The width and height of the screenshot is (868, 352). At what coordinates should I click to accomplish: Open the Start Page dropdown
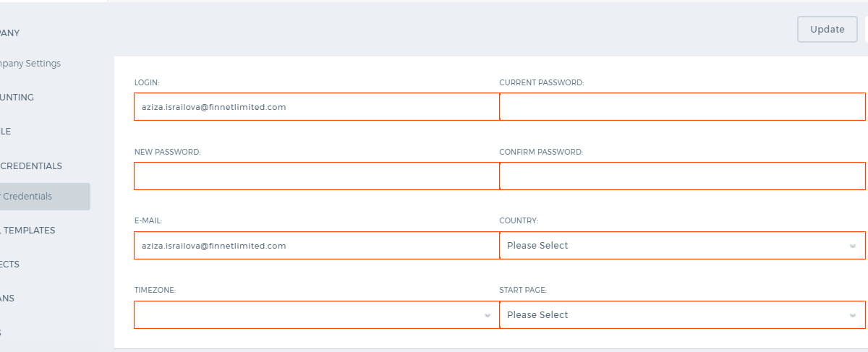point(682,315)
